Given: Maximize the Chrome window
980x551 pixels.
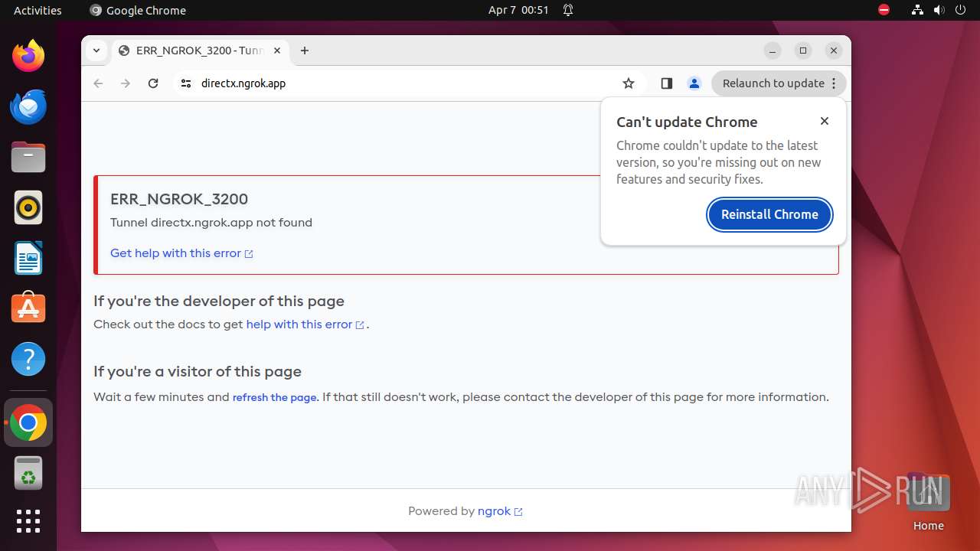Looking at the screenshot, I should [803, 51].
